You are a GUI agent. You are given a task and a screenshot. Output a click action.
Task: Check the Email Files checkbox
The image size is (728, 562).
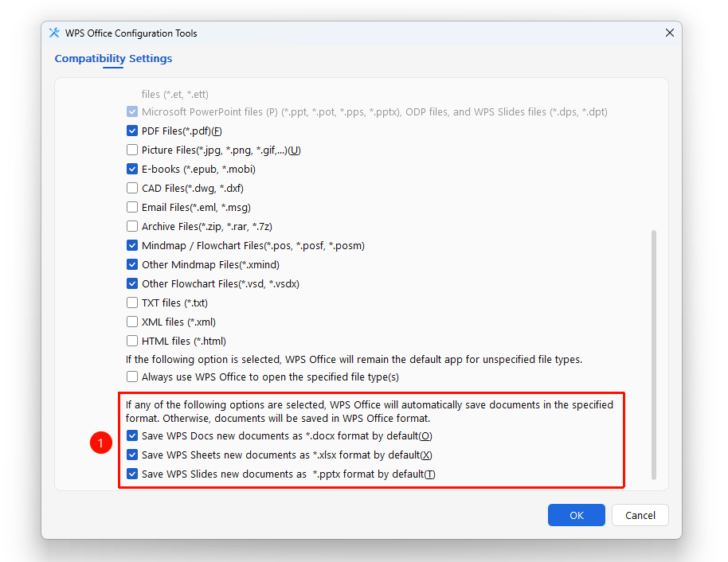pyautogui.click(x=132, y=207)
